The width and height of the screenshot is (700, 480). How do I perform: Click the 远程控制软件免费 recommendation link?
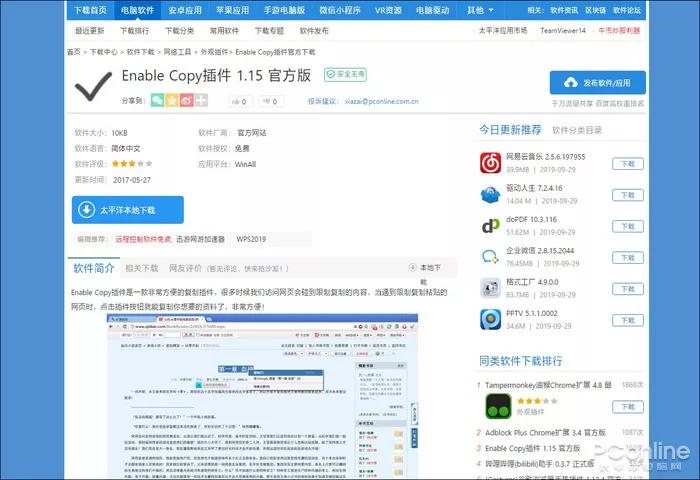(x=143, y=239)
